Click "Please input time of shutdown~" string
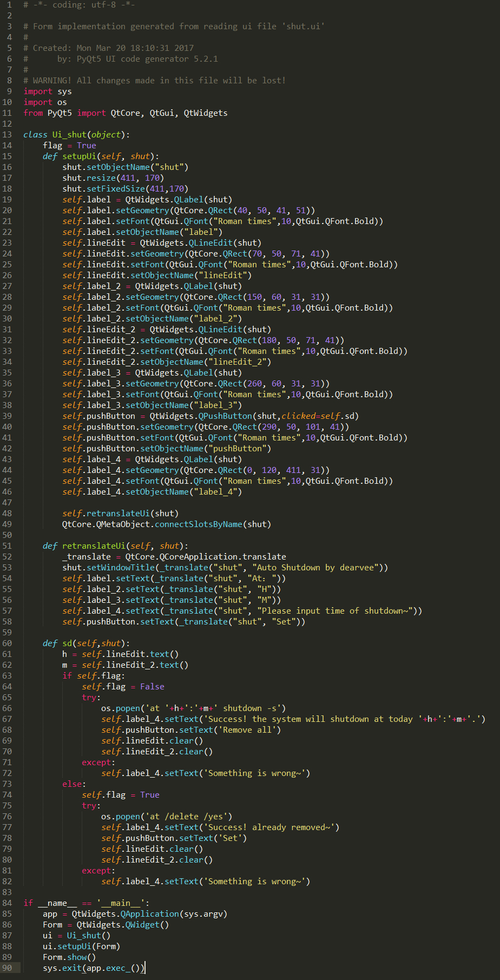500x980 pixels. pyautogui.click(x=335, y=611)
